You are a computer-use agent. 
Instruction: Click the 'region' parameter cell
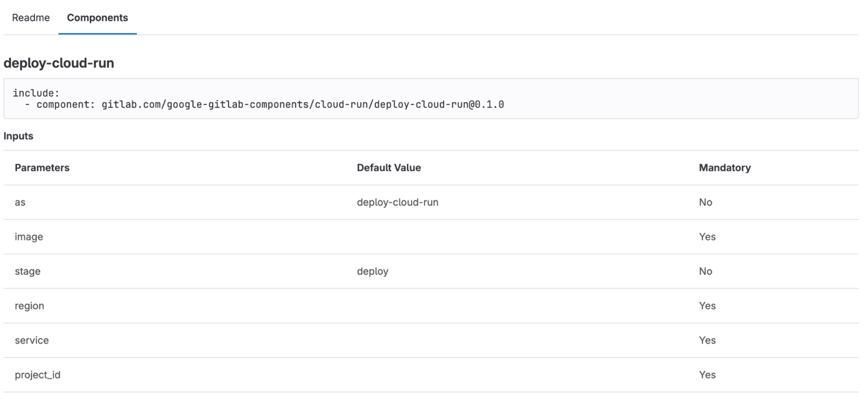click(29, 306)
